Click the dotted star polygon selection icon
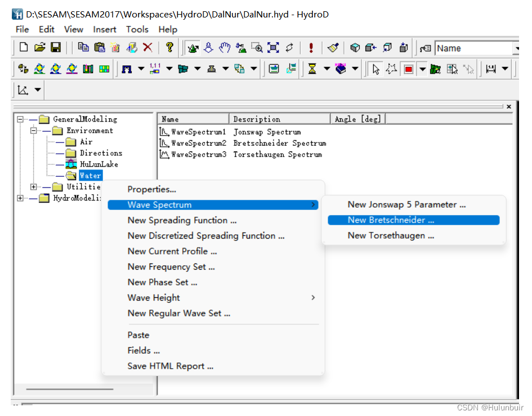 [x=391, y=69]
